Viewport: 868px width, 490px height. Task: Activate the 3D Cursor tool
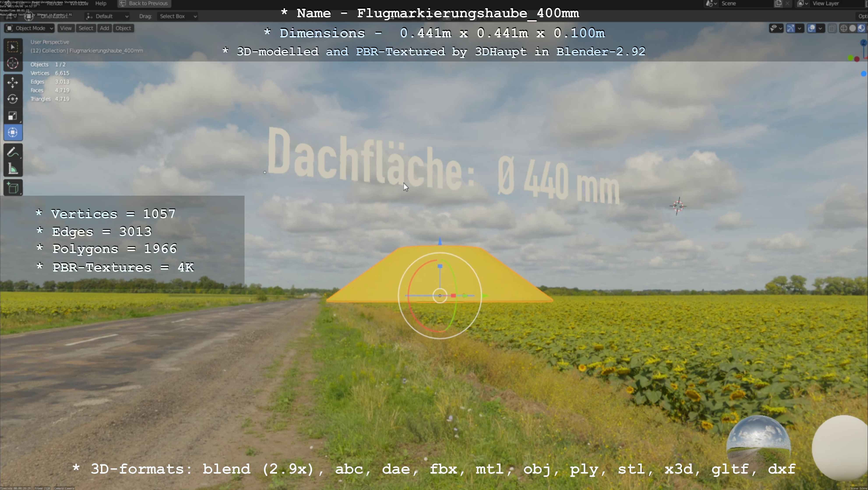click(13, 63)
